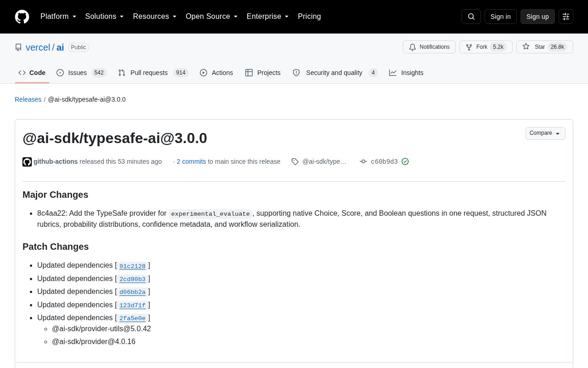Click the Notifications bell button
Viewport: 588px width, 368px height.
coord(429,47)
